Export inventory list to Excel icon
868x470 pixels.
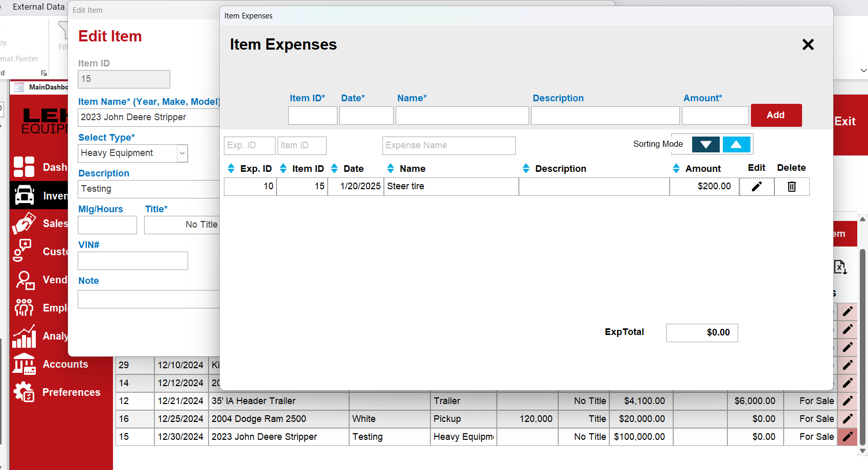click(x=840, y=267)
